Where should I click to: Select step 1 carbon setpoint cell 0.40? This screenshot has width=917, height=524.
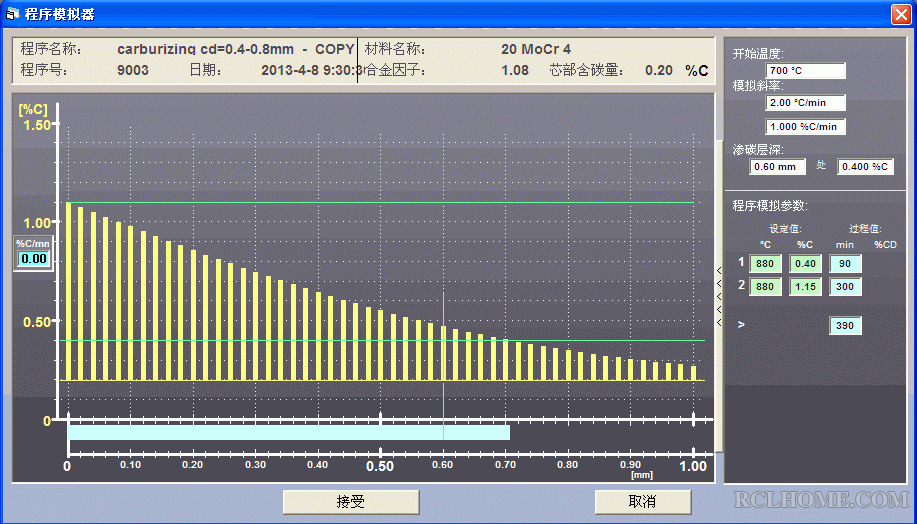tap(805, 264)
